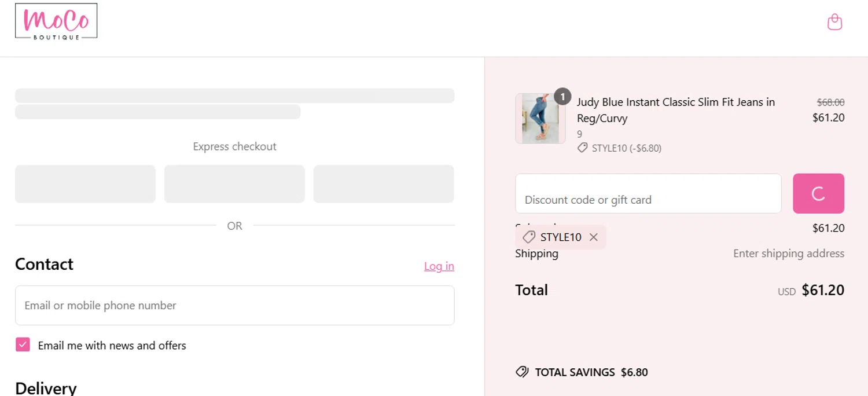Click the Delivery section heading
Viewport: 868px width, 396px height.
[46, 387]
